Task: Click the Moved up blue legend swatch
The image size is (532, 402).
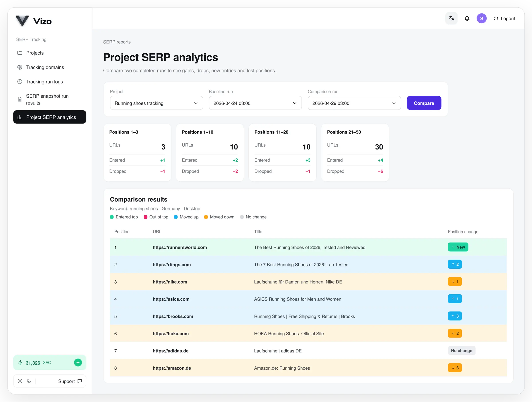Action: (176, 217)
